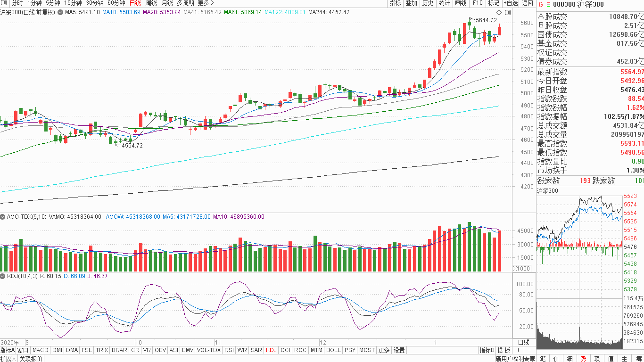The width and height of the screenshot is (644, 362).
Task: Open the 日线 period selector at bottom right
Action: 523,342
